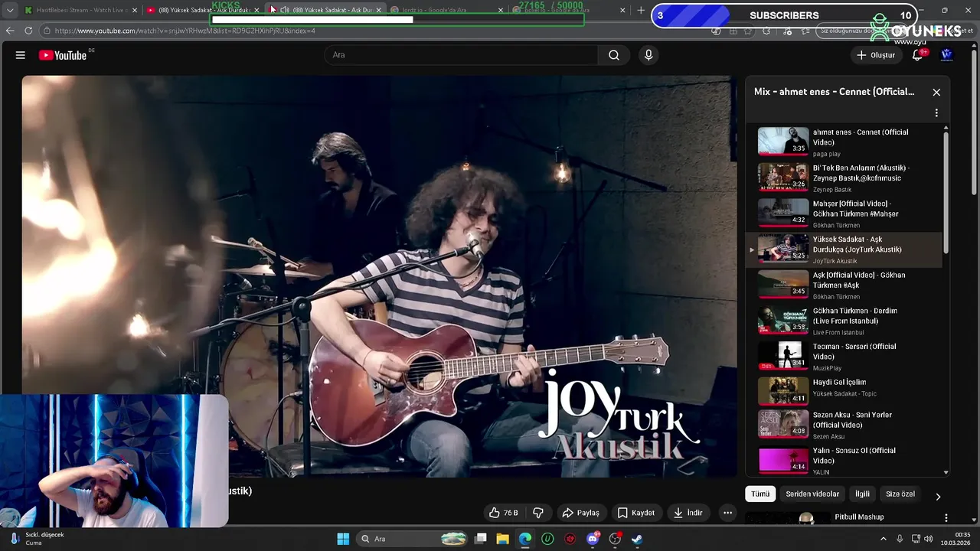The image size is (980, 551).
Task: Select the Seriden videolar chip
Action: [x=812, y=494]
